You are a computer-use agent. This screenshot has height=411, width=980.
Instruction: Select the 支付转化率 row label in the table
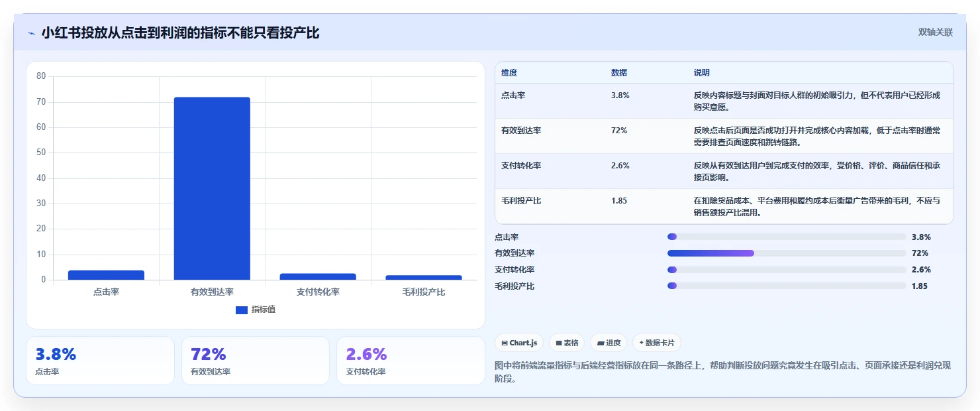(521, 166)
